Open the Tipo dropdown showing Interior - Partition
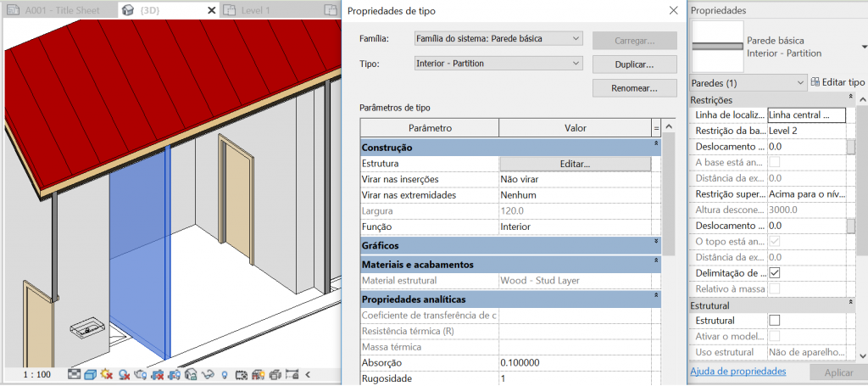Image resolution: width=868 pixels, height=386 pixels. [x=498, y=64]
